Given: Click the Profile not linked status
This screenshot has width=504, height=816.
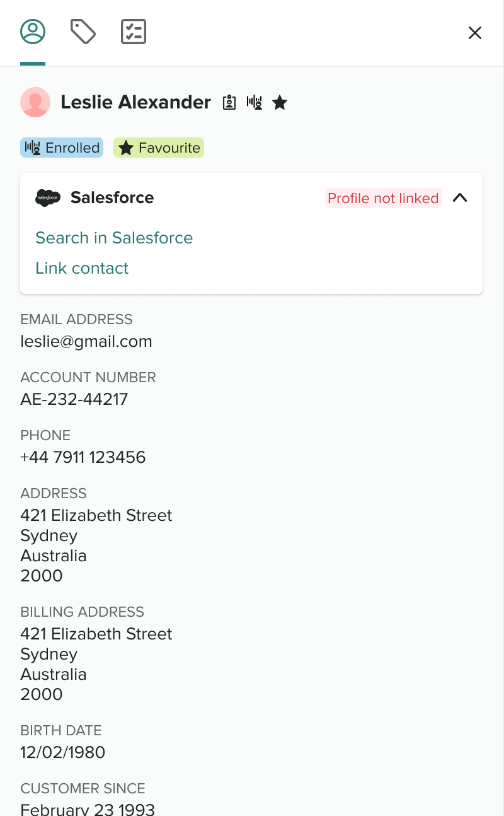Looking at the screenshot, I should (x=383, y=198).
